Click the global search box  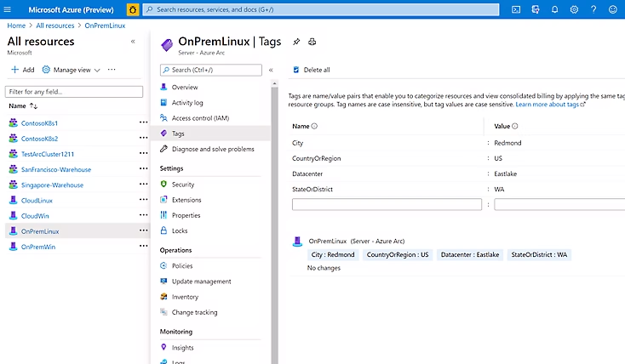click(x=321, y=9)
